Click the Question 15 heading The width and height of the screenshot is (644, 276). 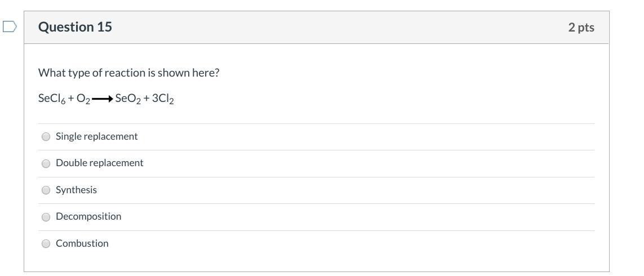pyautogui.click(x=75, y=27)
